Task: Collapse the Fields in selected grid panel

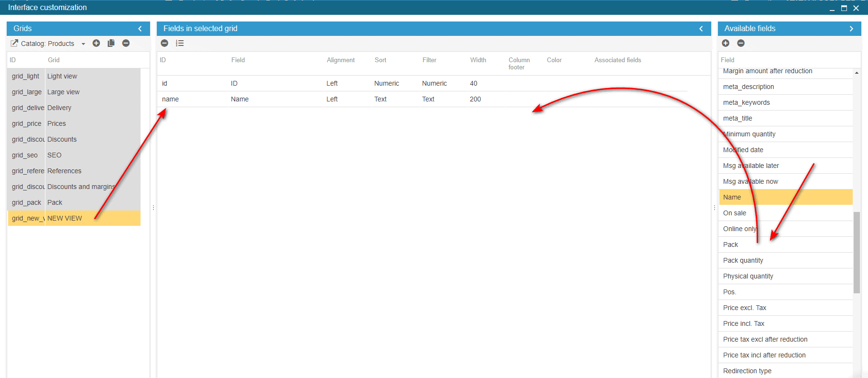Action: 701,29
